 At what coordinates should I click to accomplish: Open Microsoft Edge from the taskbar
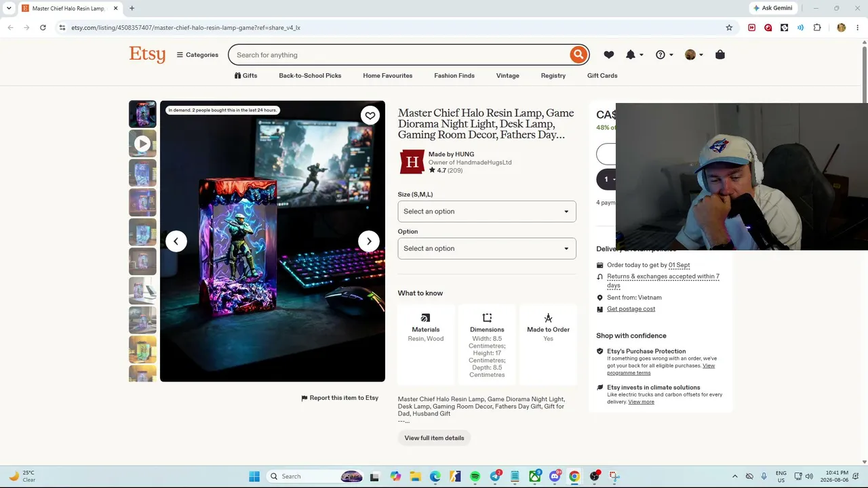pyautogui.click(x=435, y=476)
